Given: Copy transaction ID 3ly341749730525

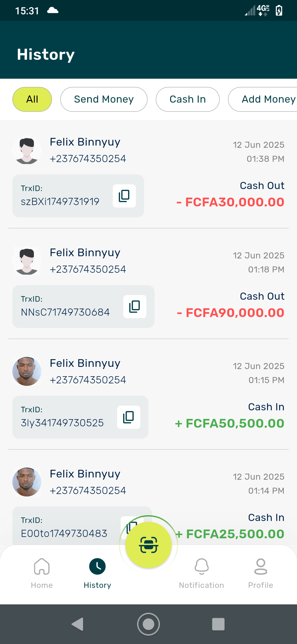Looking at the screenshot, I should (x=129, y=417).
